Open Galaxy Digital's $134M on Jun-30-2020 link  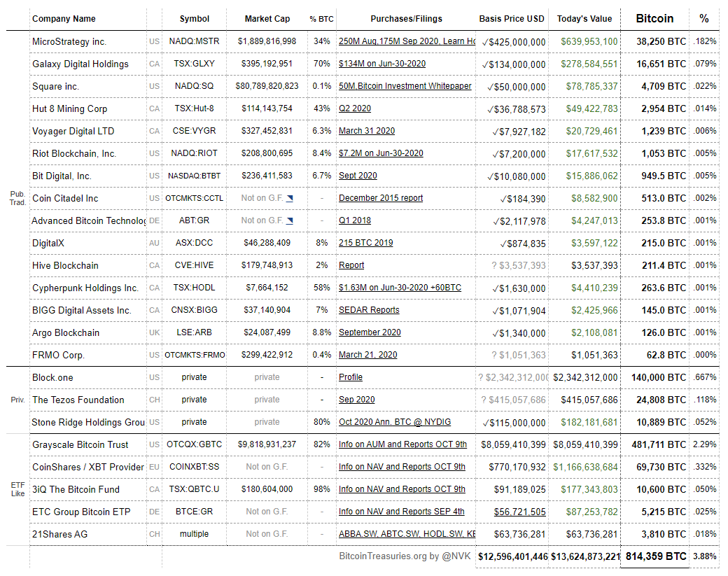382,64
